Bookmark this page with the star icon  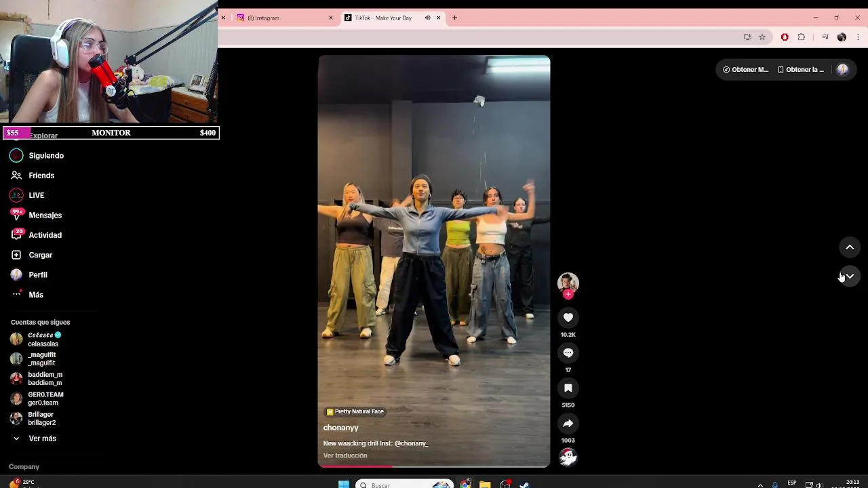pyautogui.click(x=762, y=37)
